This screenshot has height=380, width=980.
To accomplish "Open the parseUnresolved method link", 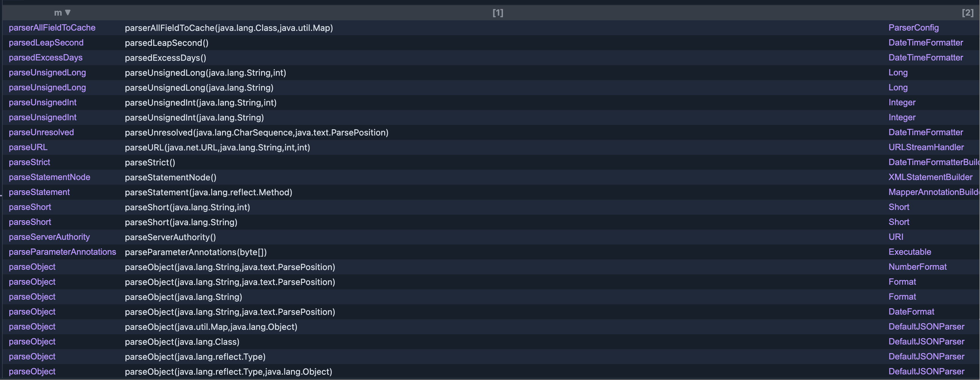I will [41, 132].
